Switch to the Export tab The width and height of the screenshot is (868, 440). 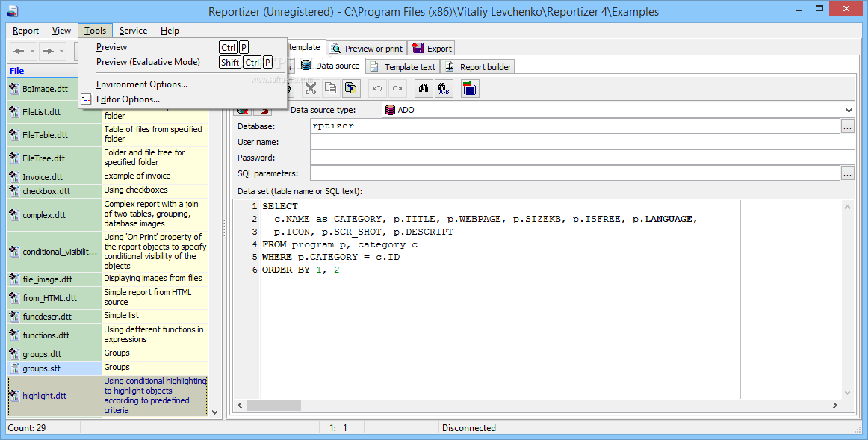(432, 48)
